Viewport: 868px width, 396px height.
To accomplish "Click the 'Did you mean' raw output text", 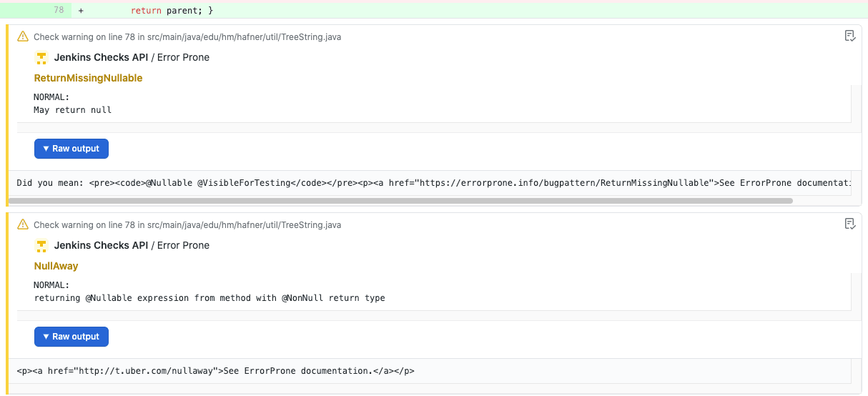I will coord(429,183).
